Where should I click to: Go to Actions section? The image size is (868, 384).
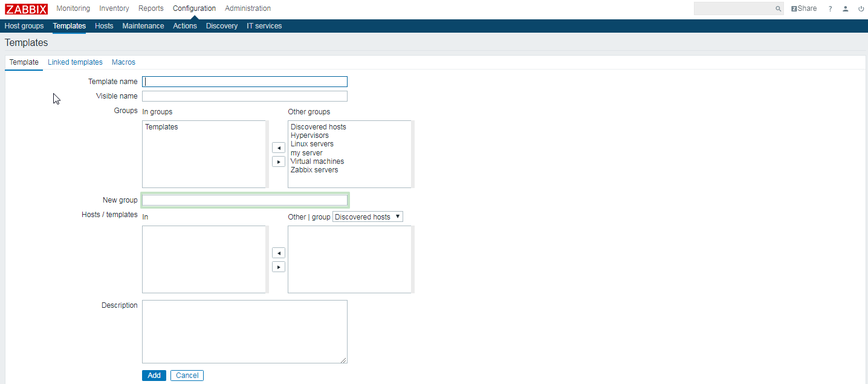(185, 26)
